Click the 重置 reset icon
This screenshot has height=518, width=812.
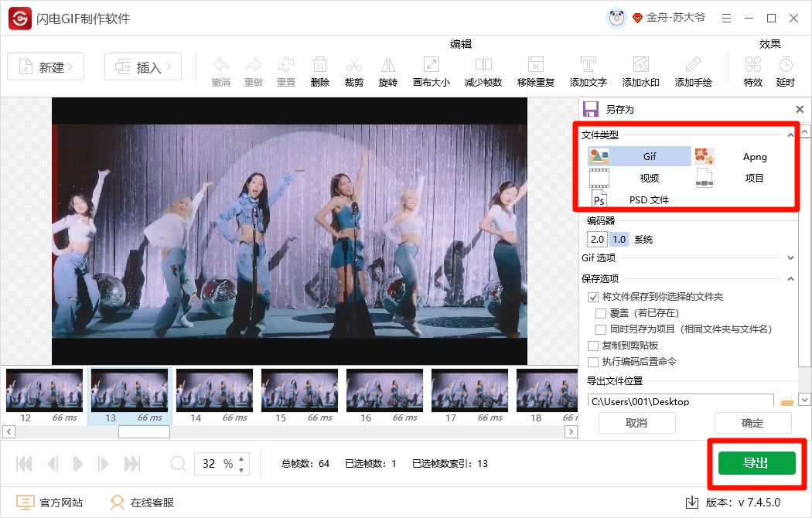point(286,65)
